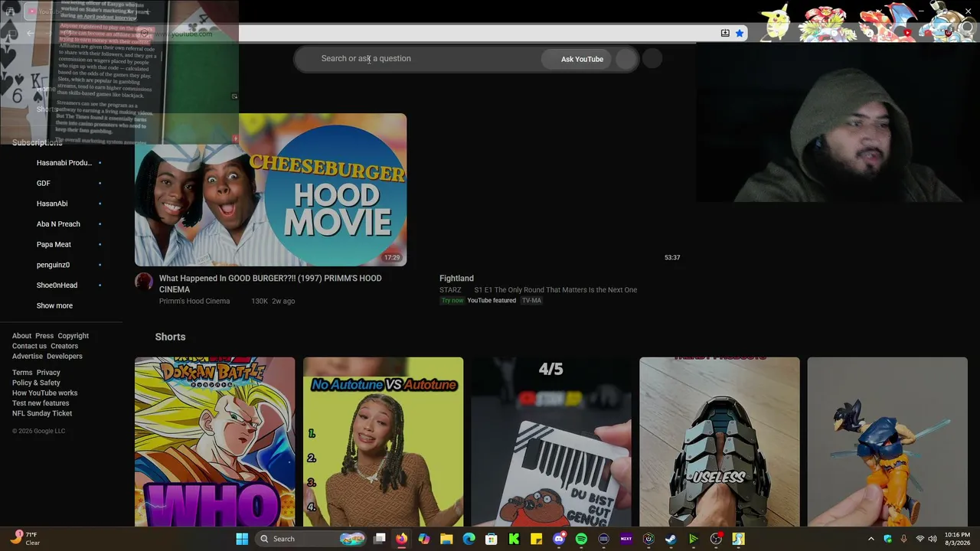The image size is (980, 551).
Task: Click the Windows Security tray icon
Action: (x=888, y=539)
